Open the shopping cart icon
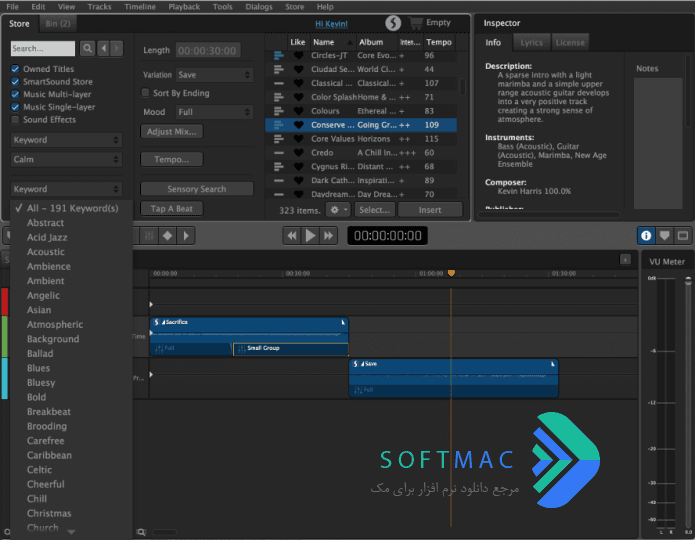The height and width of the screenshot is (540, 695). tap(416, 22)
